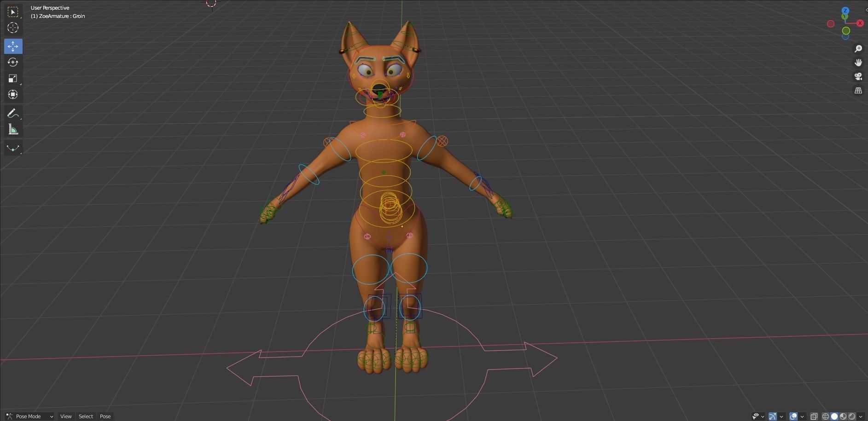Image resolution: width=868 pixels, height=421 pixels.
Task: Select the 3D Cursor tool
Action: pyautogui.click(x=13, y=28)
